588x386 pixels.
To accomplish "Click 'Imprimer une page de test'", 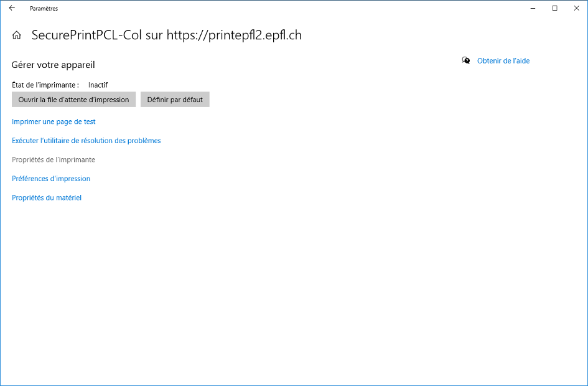I will [x=54, y=122].
